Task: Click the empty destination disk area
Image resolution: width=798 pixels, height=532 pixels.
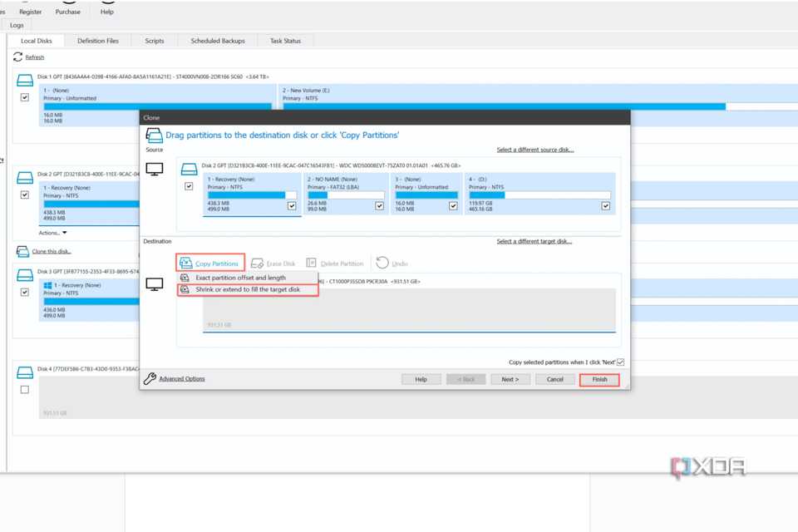Action: click(x=409, y=310)
